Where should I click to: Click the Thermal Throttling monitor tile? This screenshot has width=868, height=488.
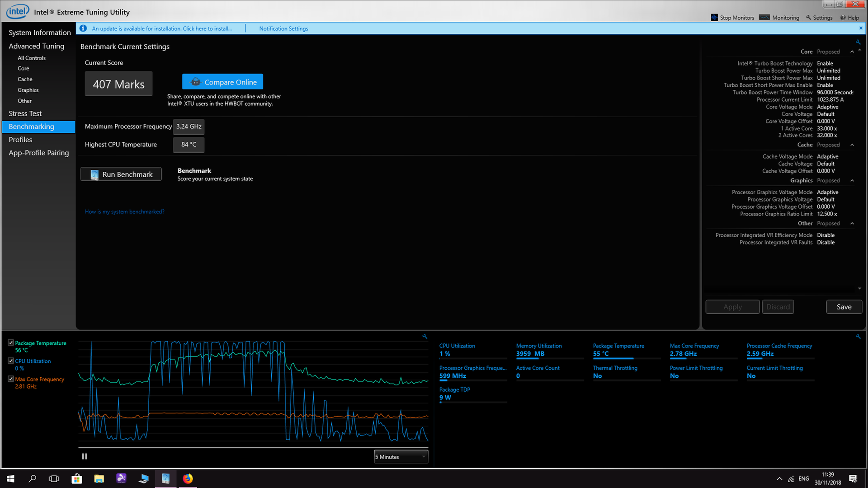(x=627, y=372)
